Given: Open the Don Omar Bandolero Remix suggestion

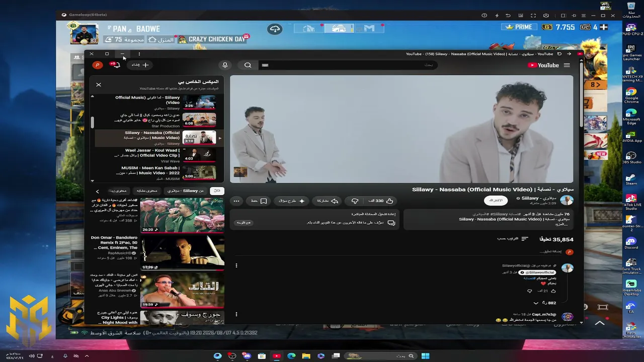Looking at the screenshot, I should [182, 252].
